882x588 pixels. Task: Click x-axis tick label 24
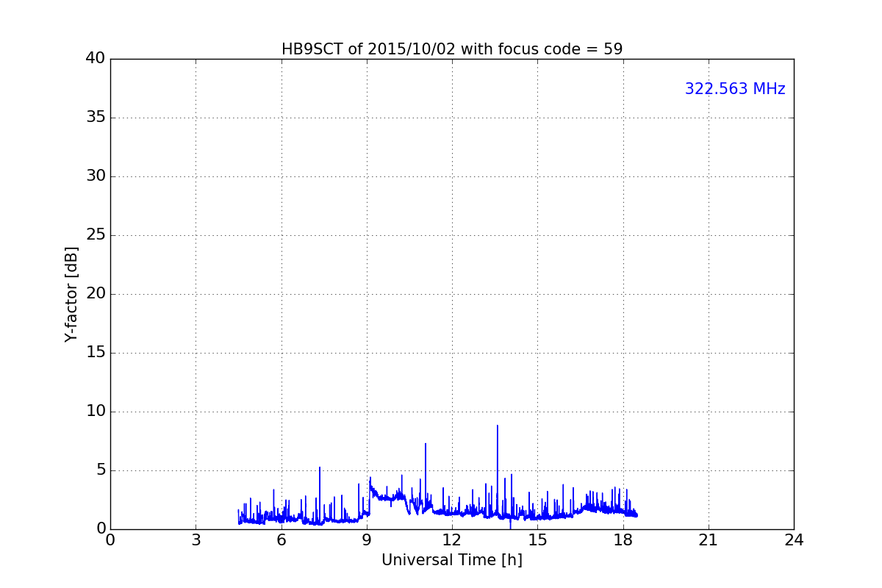[794, 540]
